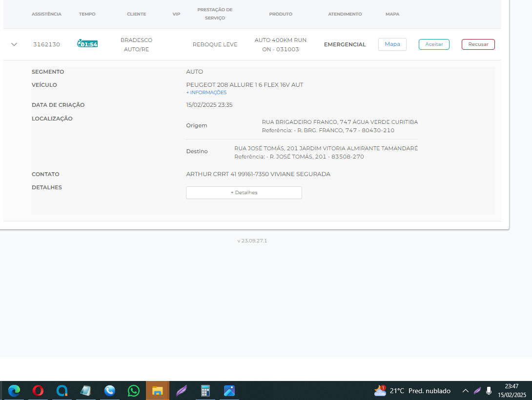Open the notepad app on taskbar
The width and height of the screenshot is (532, 400).
tap(85, 391)
